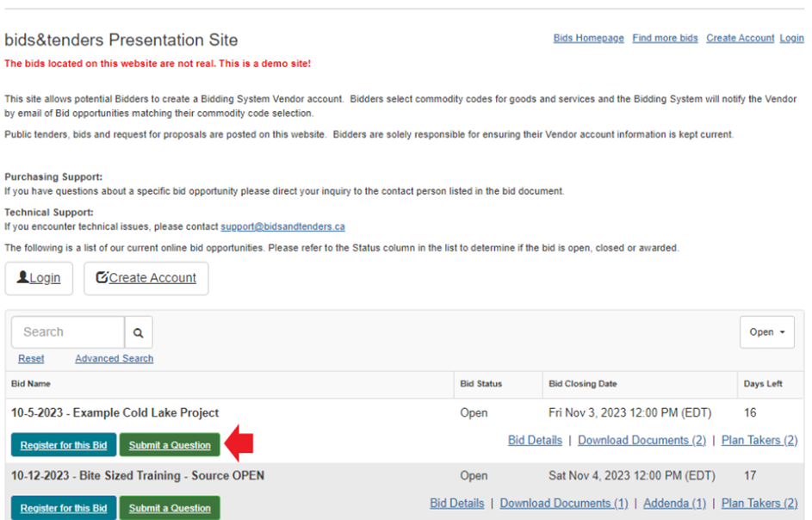
Task: Focus the Search input field
Action: tap(68, 332)
